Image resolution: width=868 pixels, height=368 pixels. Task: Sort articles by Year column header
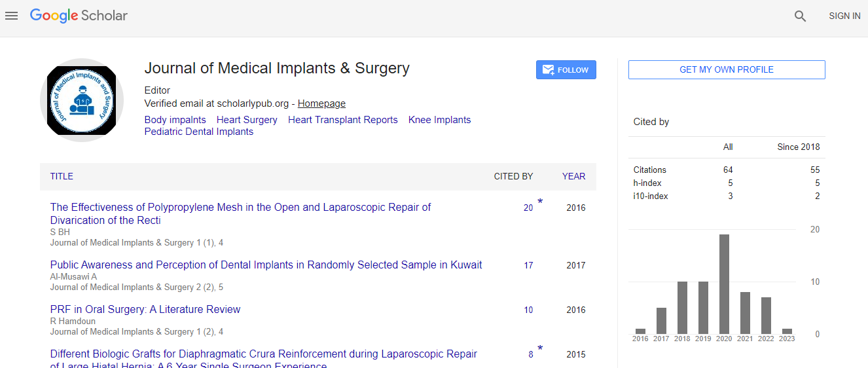click(573, 176)
